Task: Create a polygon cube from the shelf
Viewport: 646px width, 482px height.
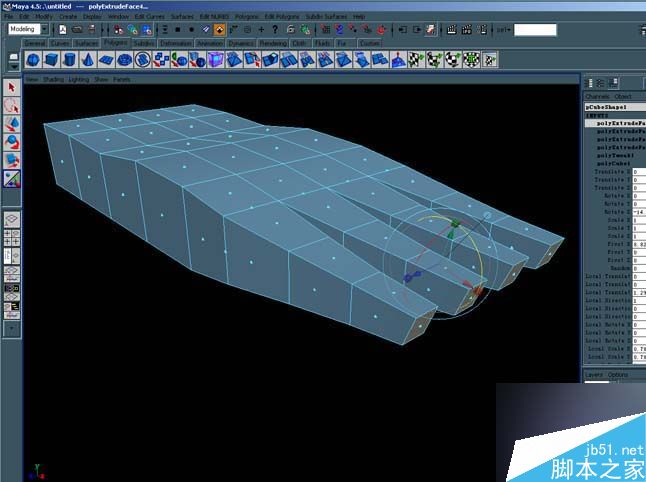Action: (51, 60)
